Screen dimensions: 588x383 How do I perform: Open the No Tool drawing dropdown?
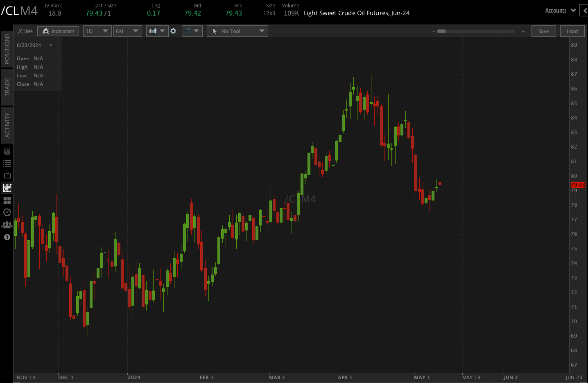click(237, 31)
